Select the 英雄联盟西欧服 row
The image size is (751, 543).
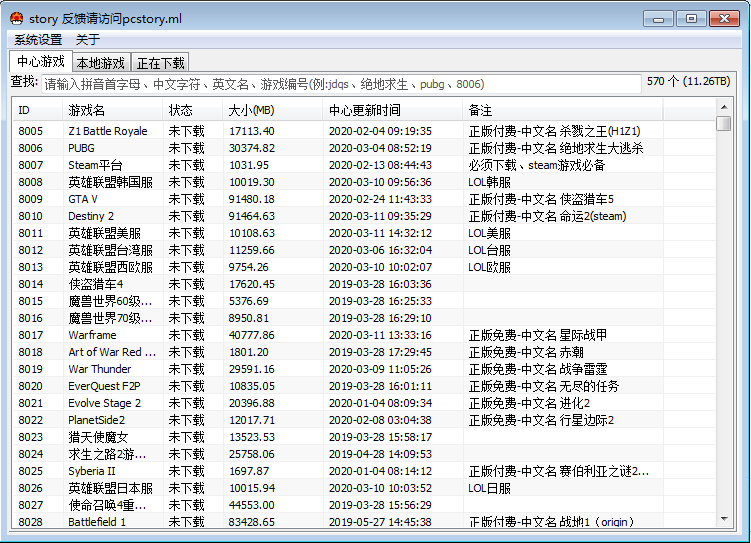point(364,267)
